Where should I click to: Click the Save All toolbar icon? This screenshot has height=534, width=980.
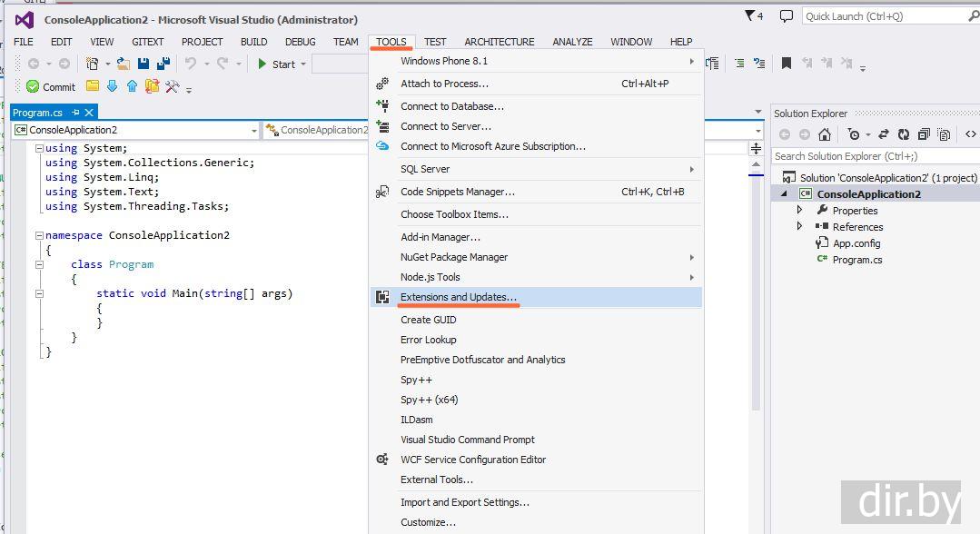[163, 64]
